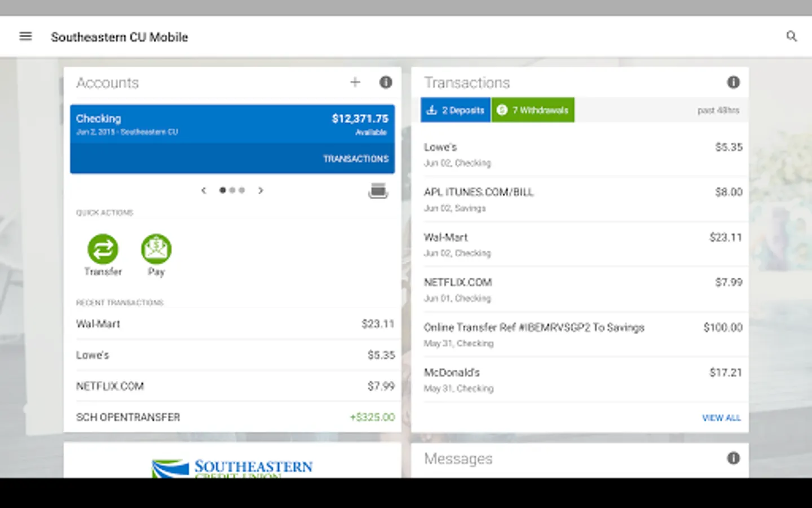Select NETFLIX.COM $7.99 in Recent Transactions

(235, 386)
